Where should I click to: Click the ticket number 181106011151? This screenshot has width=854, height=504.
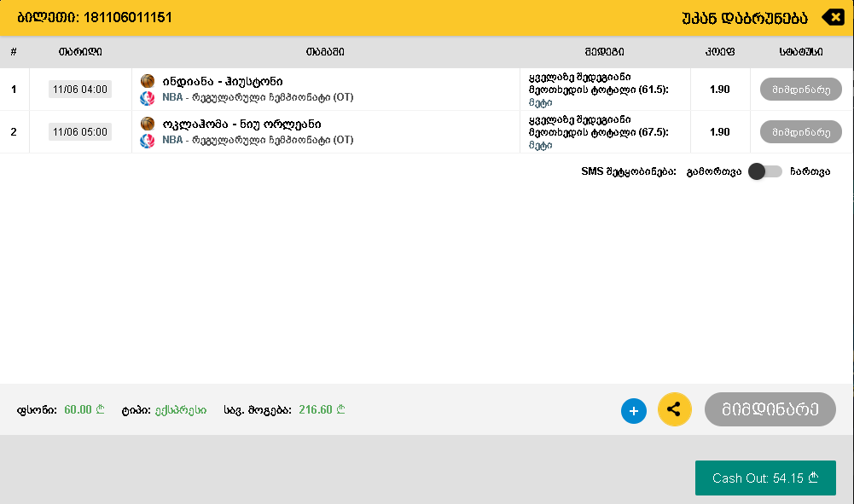tap(128, 17)
